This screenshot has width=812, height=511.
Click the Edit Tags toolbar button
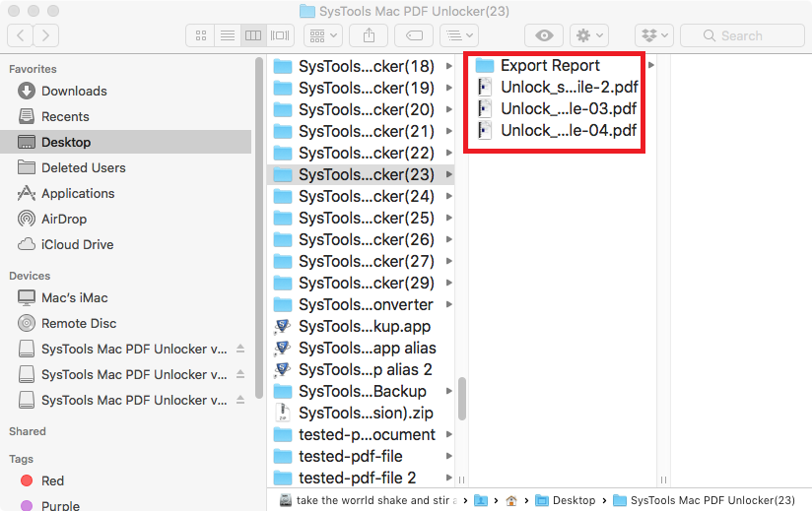point(414,35)
